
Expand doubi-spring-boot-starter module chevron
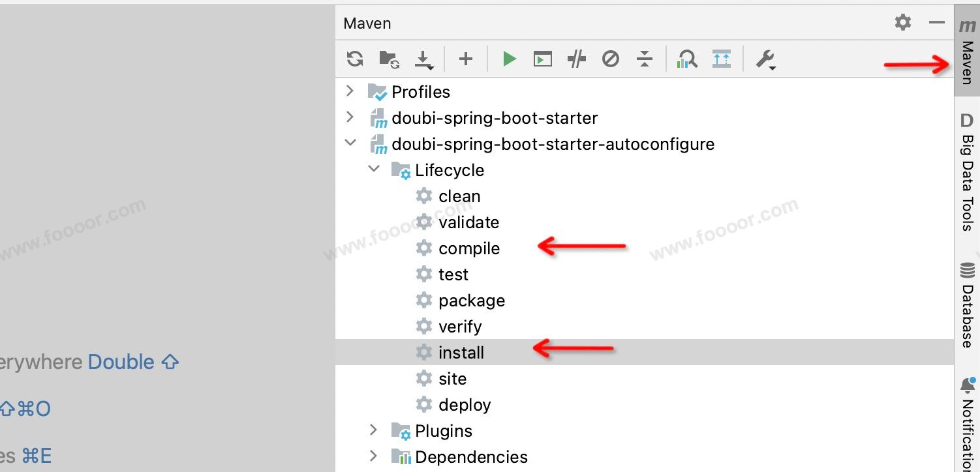(x=350, y=117)
